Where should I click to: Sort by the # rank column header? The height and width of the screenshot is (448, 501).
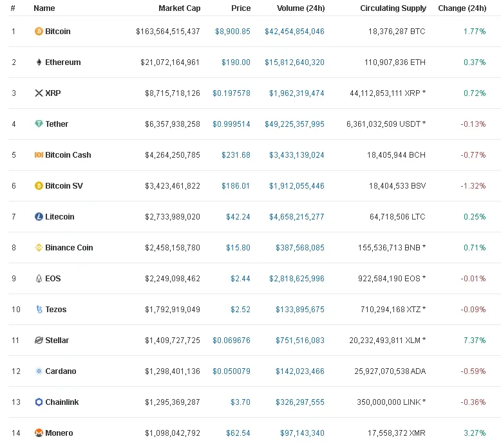[x=13, y=8]
